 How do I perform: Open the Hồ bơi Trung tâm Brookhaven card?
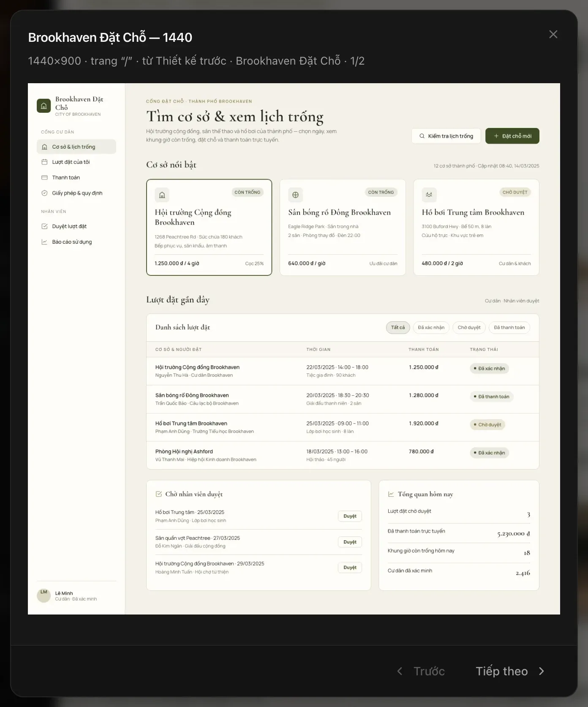point(476,227)
